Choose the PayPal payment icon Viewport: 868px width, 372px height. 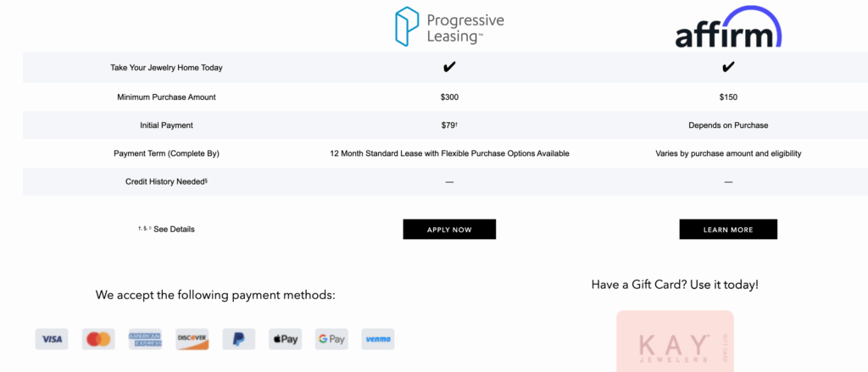point(238,339)
